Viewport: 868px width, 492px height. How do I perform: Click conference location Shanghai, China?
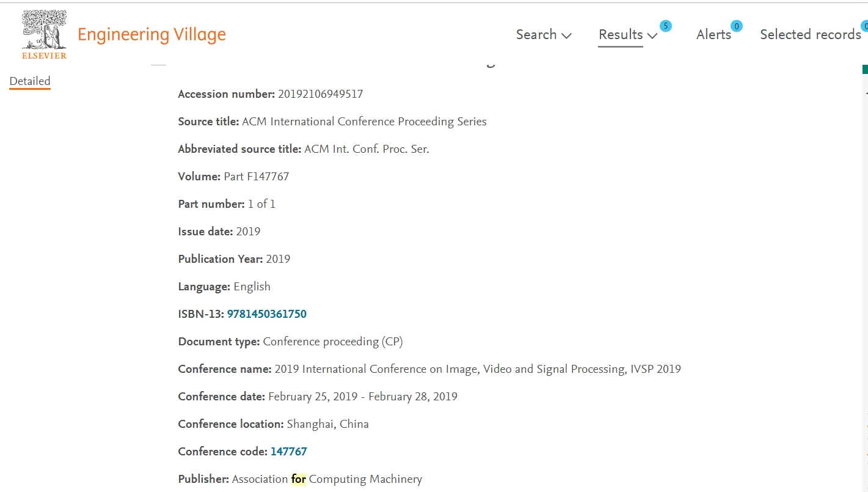(328, 424)
